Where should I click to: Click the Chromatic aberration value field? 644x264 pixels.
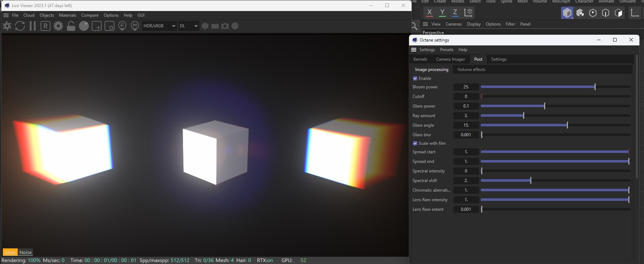click(x=466, y=190)
